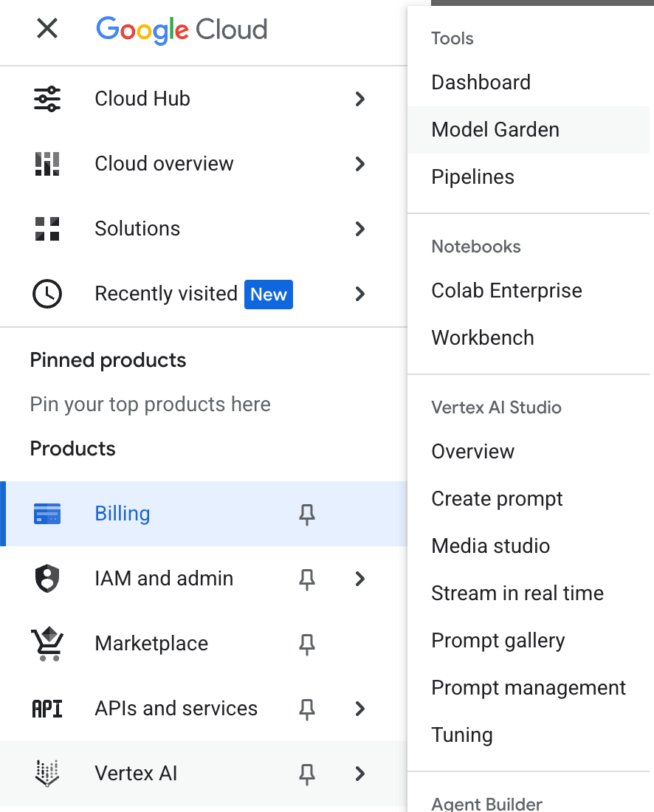
Task: Pin the Billing product
Action: pos(307,515)
